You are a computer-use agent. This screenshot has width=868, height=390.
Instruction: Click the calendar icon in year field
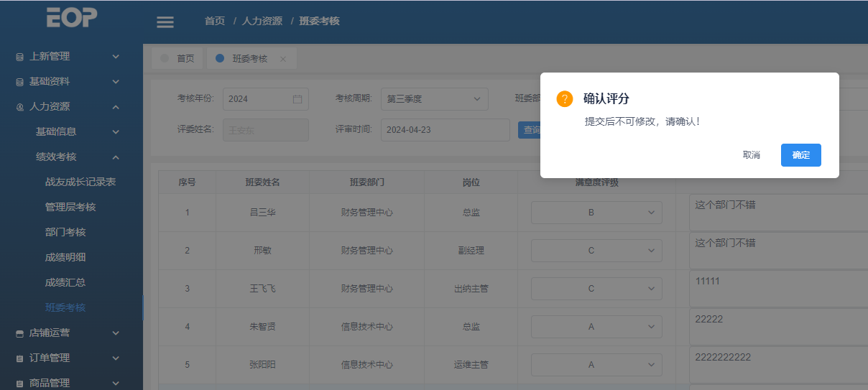pos(297,99)
